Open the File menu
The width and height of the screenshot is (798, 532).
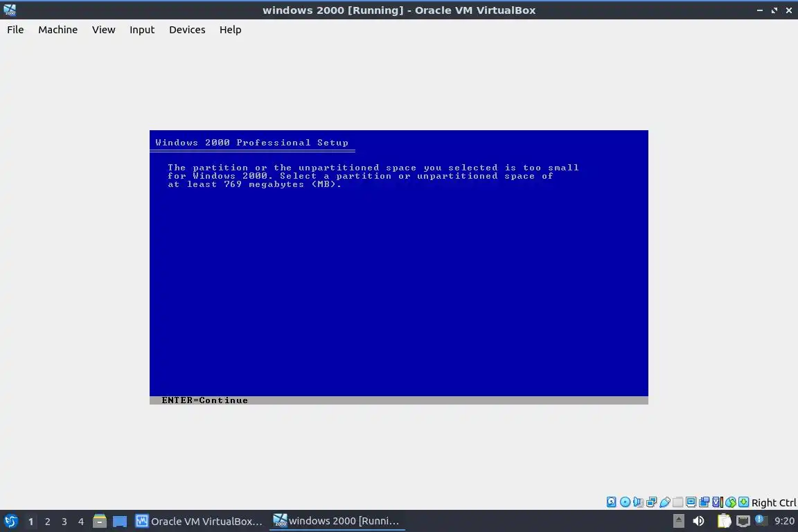click(15, 30)
